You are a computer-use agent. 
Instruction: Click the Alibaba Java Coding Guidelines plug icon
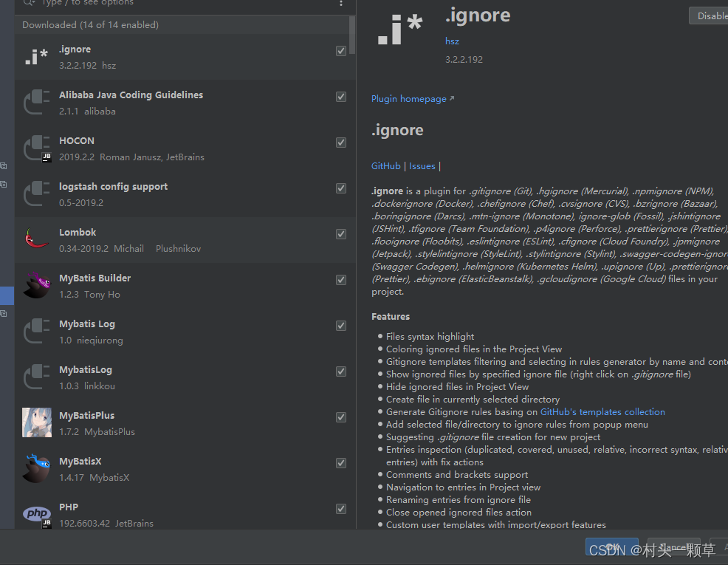(37, 102)
